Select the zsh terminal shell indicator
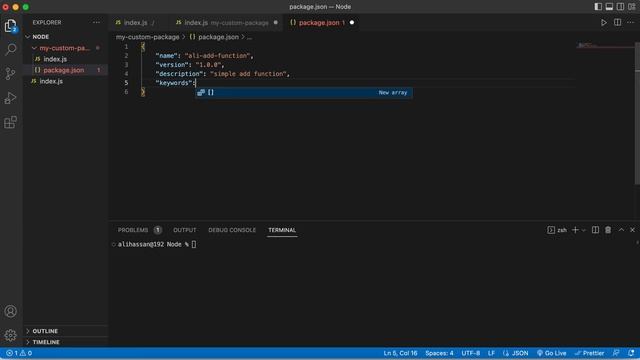 (x=557, y=230)
